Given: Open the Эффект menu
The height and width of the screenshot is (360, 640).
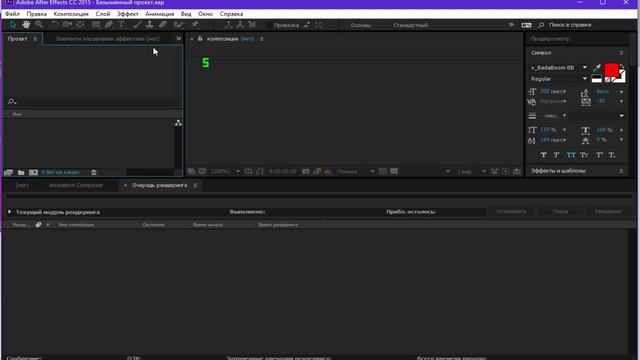Looking at the screenshot, I should pyautogui.click(x=127, y=14).
